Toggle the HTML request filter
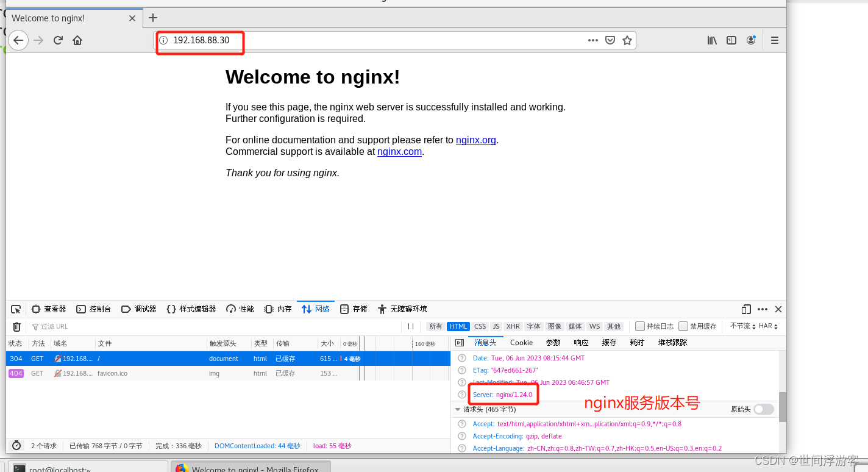The height and width of the screenshot is (472, 868). tap(458, 326)
